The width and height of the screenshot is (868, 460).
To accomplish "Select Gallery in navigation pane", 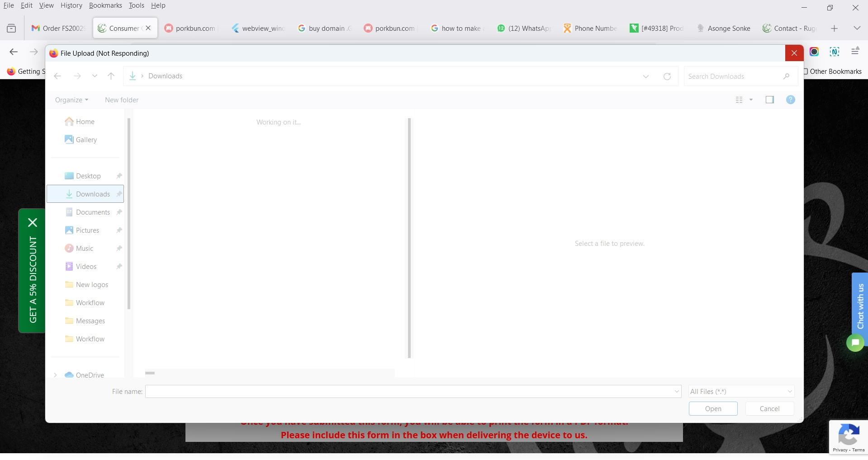I will (x=85, y=140).
